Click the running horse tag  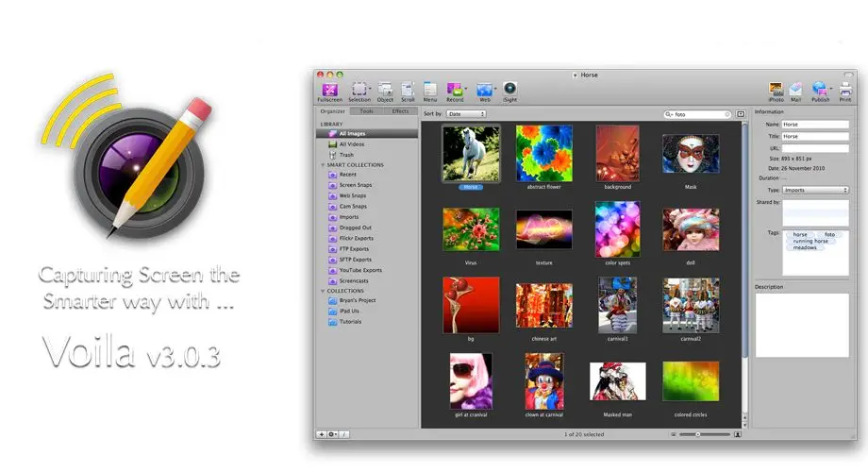(810, 242)
